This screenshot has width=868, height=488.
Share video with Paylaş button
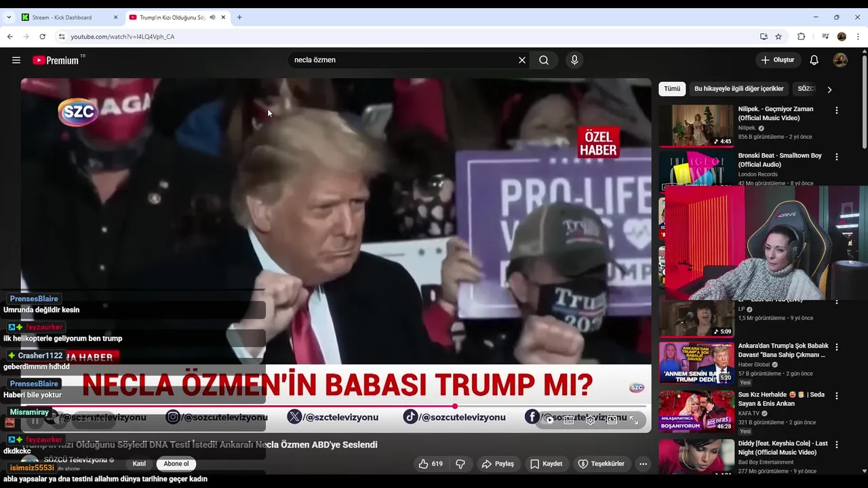click(x=498, y=464)
